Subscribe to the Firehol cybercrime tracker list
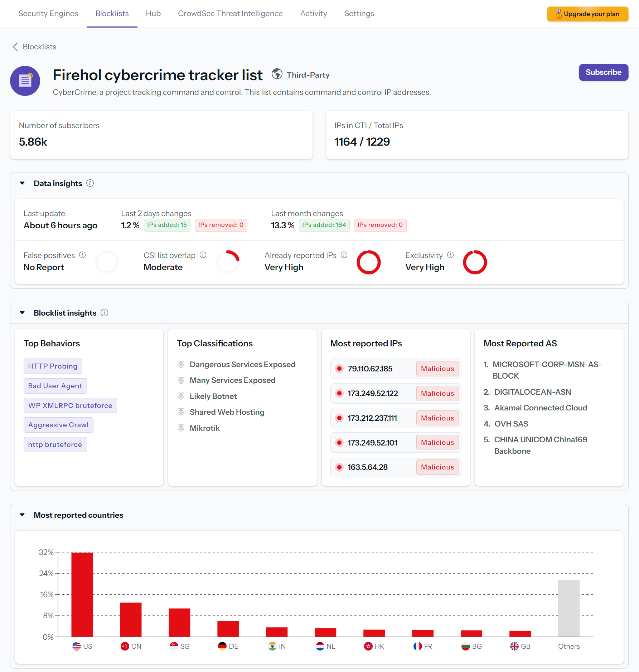 coord(604,72)
